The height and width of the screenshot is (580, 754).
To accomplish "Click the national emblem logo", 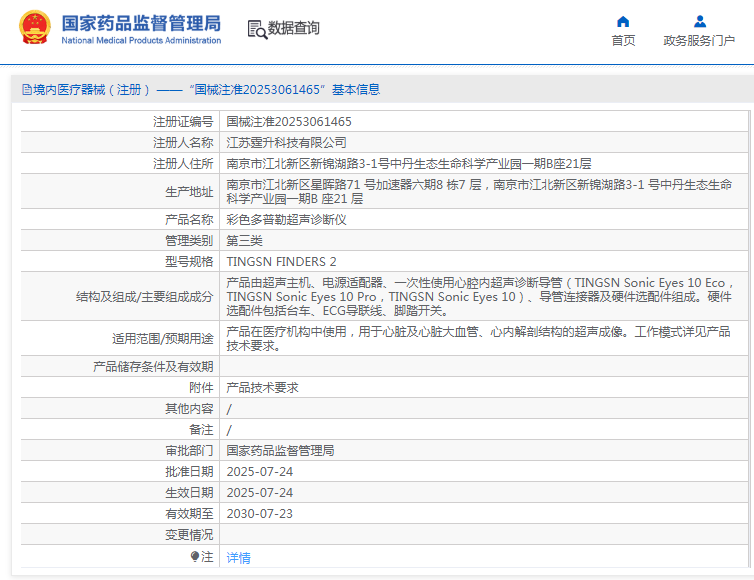I will 35,27.
